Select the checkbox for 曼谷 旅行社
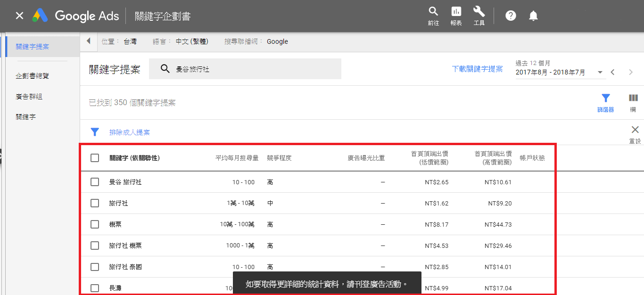 click(x=95, y=182)
